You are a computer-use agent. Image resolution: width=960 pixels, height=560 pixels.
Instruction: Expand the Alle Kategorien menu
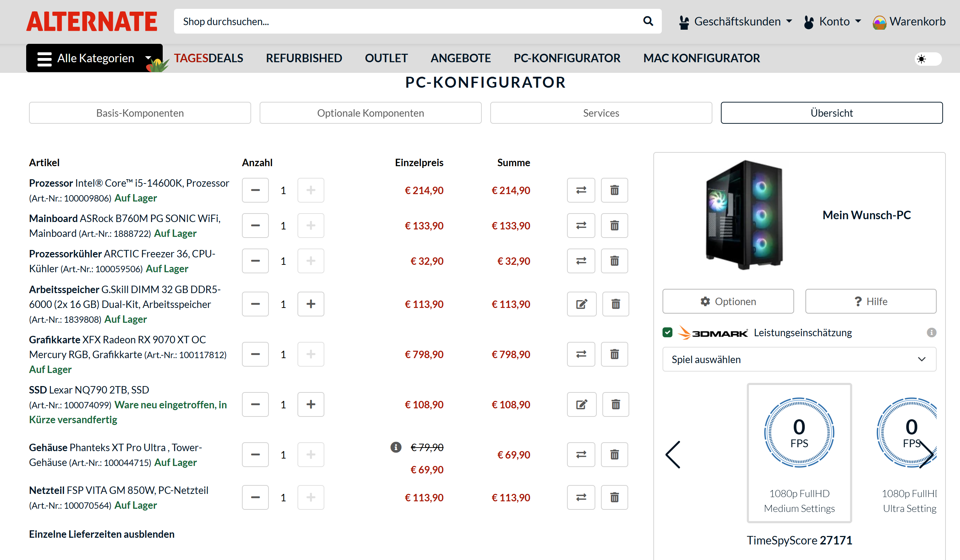tap(94, 58)
